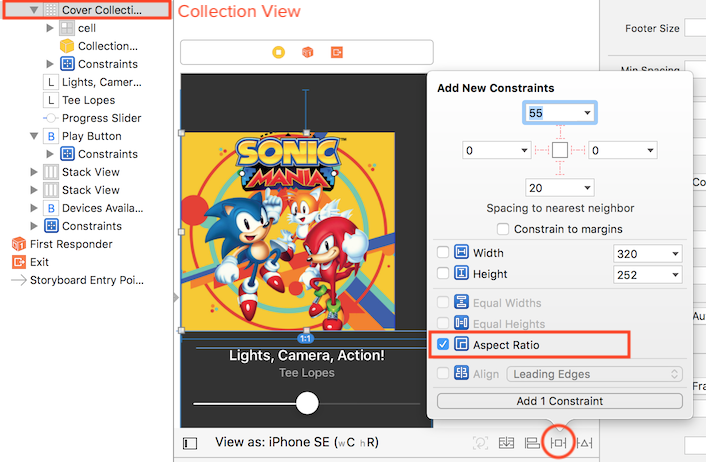Toggle the Equal Heights checkbox
Image resolution: width=706 pixels, height=462 pixels.
(x=443, y=323)
